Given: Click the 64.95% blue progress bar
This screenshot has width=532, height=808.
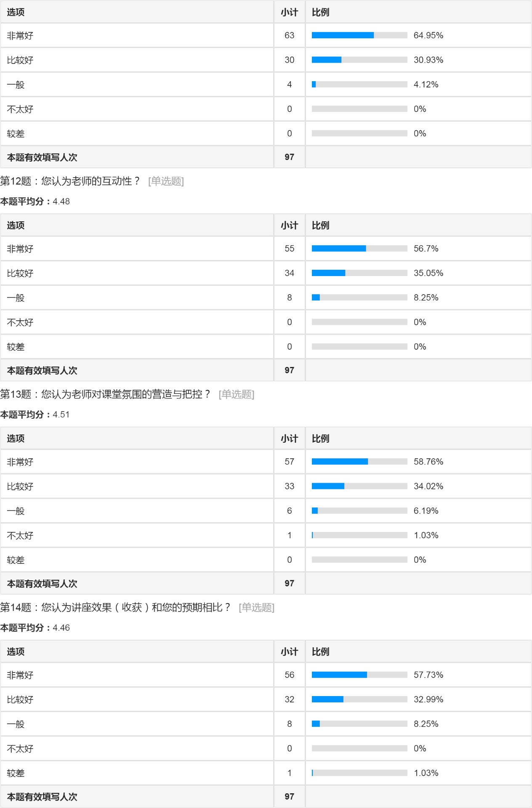Looking at the screenshot, I should coord(359,35).
